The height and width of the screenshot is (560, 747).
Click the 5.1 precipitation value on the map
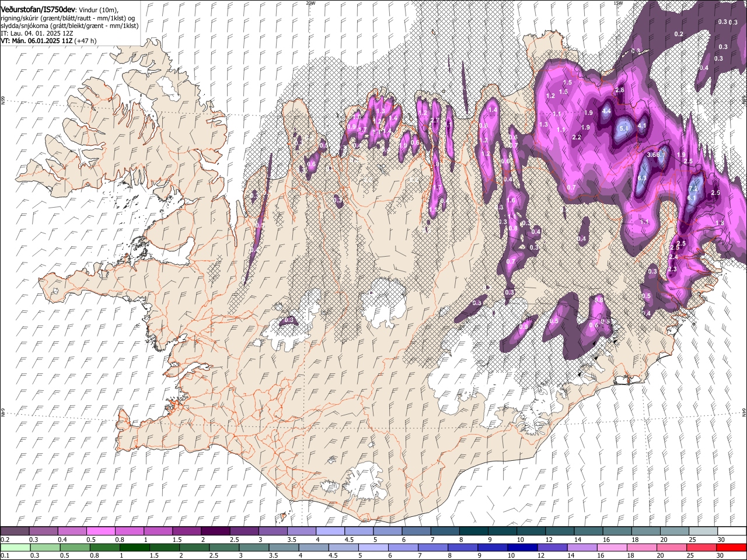623,128
